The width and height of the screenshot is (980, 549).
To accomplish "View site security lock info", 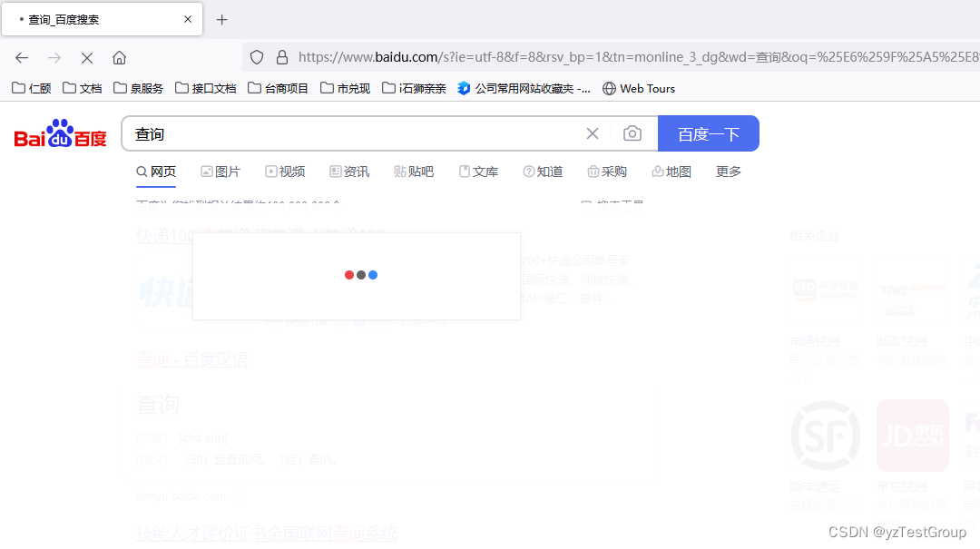I will 282,57.
